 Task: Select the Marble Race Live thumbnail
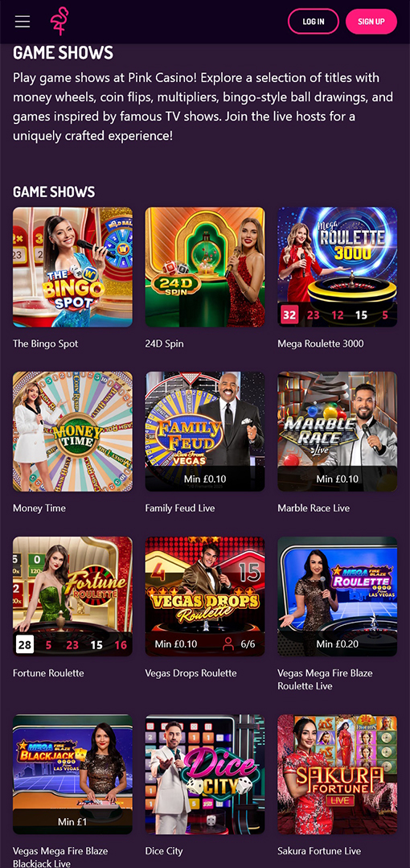pyautogui.click(x=338, y=431)
